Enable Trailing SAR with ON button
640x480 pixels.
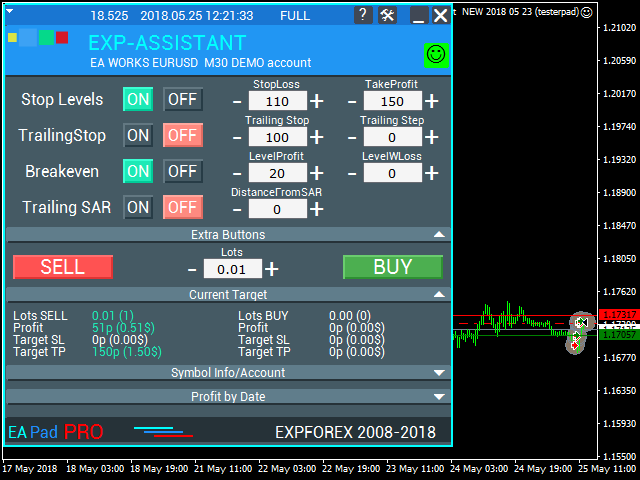(x=138, y=207)
